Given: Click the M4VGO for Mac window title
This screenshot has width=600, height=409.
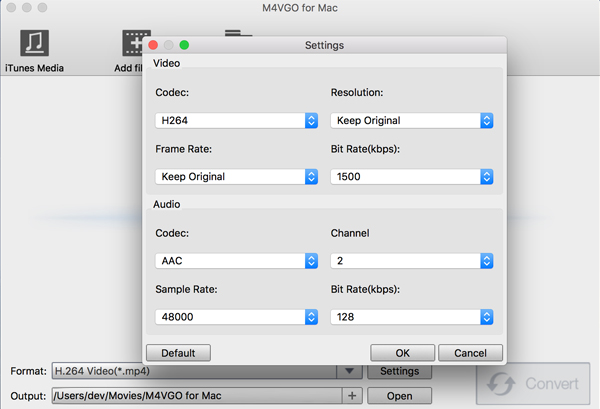Looking at the screenshot, I should (300, 8).
